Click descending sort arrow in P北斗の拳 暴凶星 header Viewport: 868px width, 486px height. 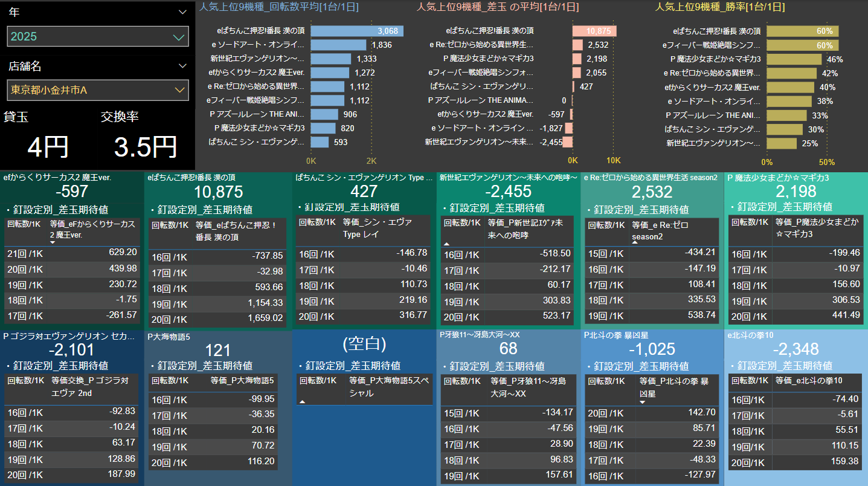[x=642, y=401]
